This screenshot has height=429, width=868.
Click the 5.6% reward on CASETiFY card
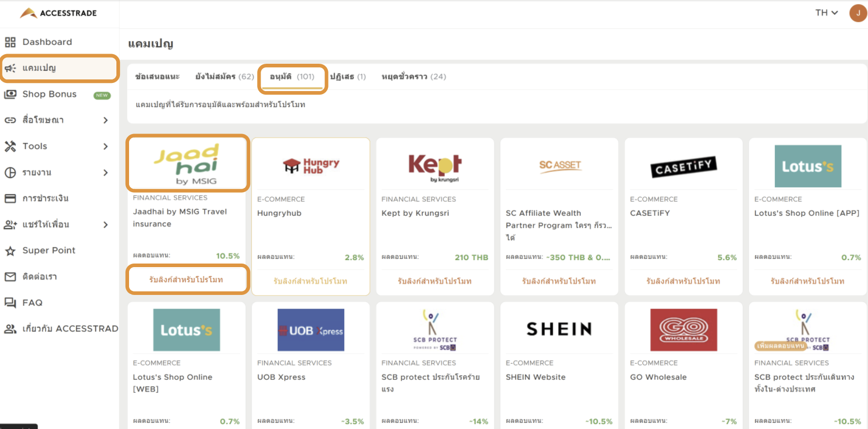[727, 258]
